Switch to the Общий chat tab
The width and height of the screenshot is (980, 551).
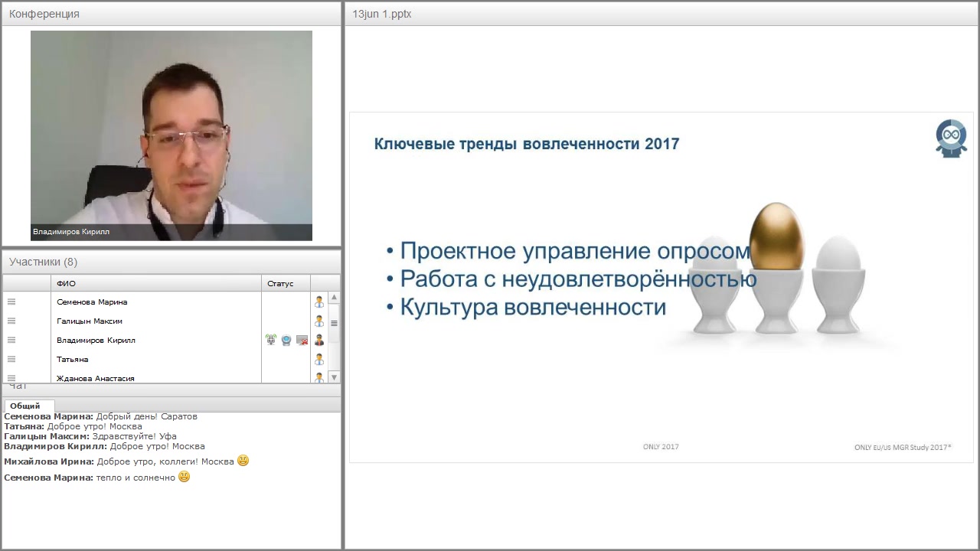click(x=28, y=405)
